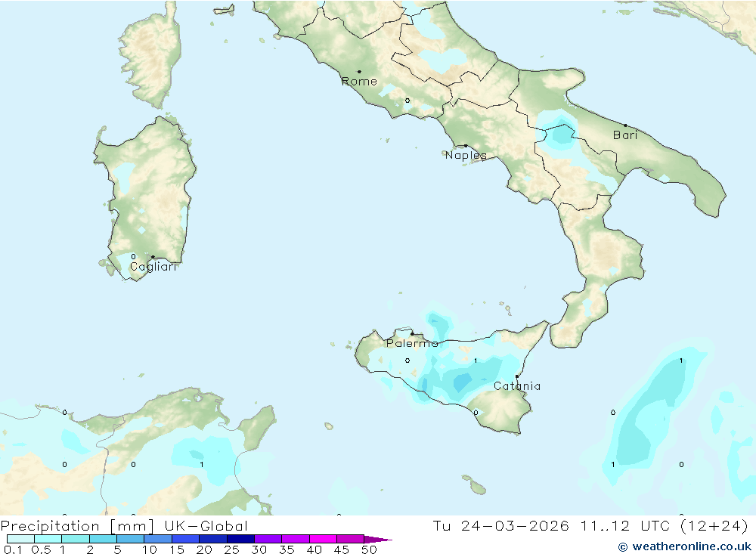Click the legend value 50
This screenshot has height=554, width=756.
pyautogui.click(x=369, y=549)
